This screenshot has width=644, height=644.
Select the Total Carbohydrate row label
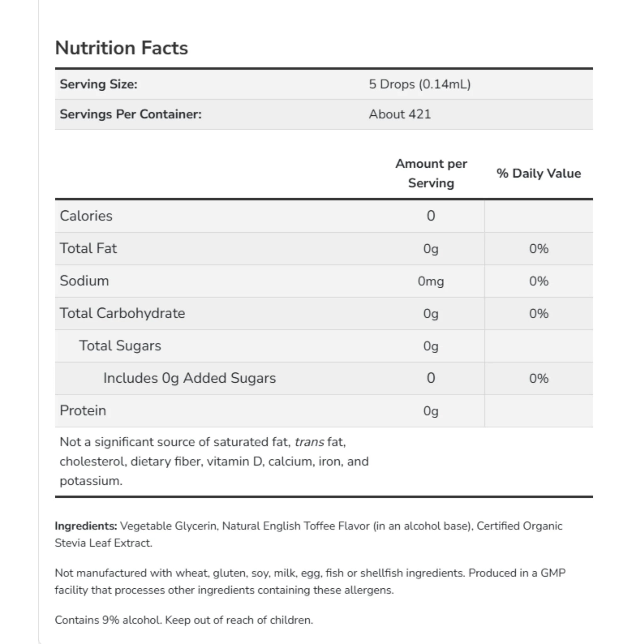[122, 313]
